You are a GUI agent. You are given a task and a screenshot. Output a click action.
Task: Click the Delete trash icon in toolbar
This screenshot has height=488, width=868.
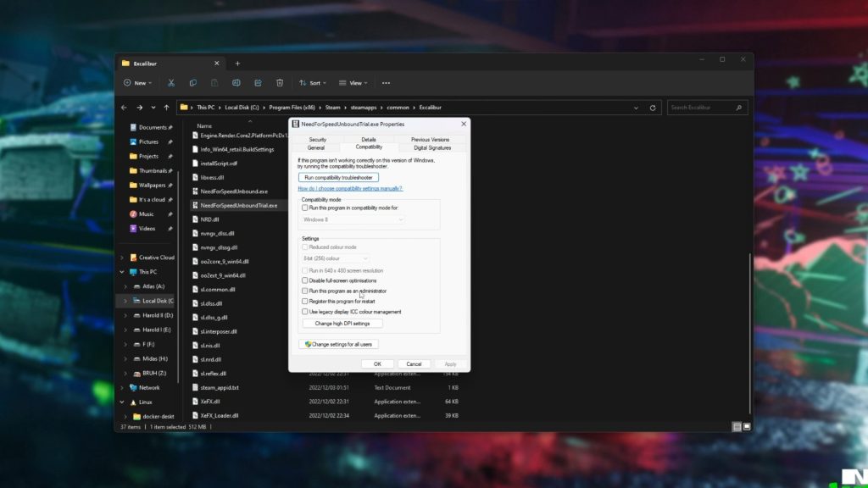click(x=280, y=83)
